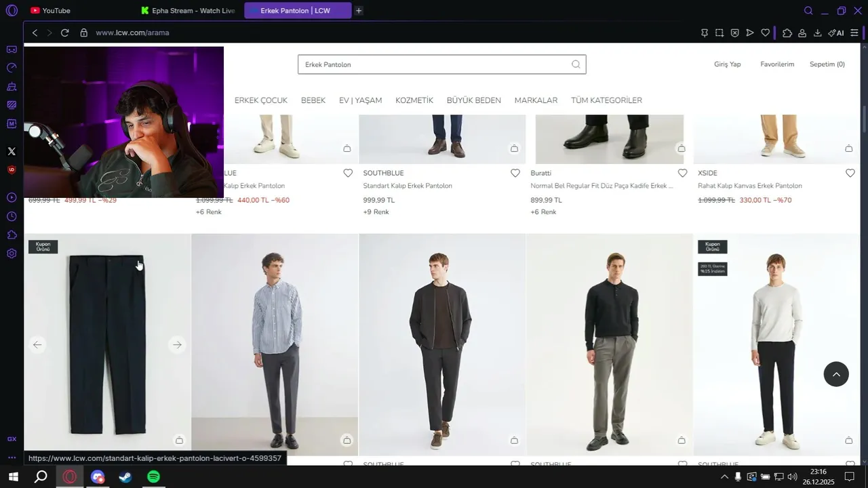Click the address bar URL
The image size is (868, 488).
coord(132,33)
